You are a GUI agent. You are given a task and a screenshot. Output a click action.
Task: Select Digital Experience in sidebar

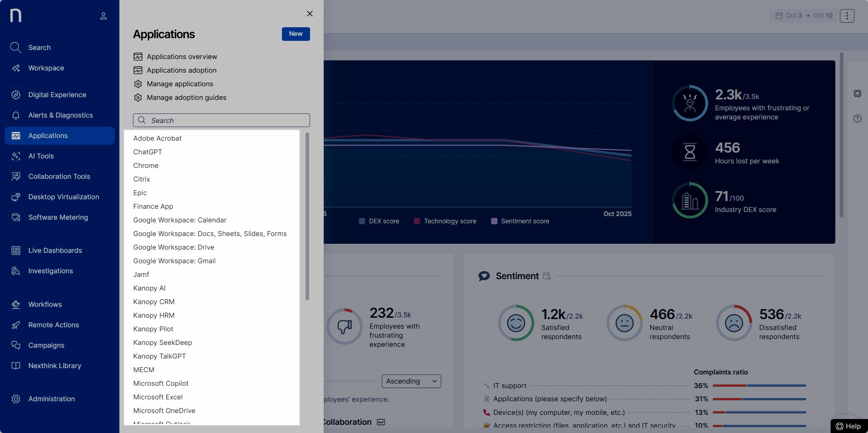[x=57, y=95]
